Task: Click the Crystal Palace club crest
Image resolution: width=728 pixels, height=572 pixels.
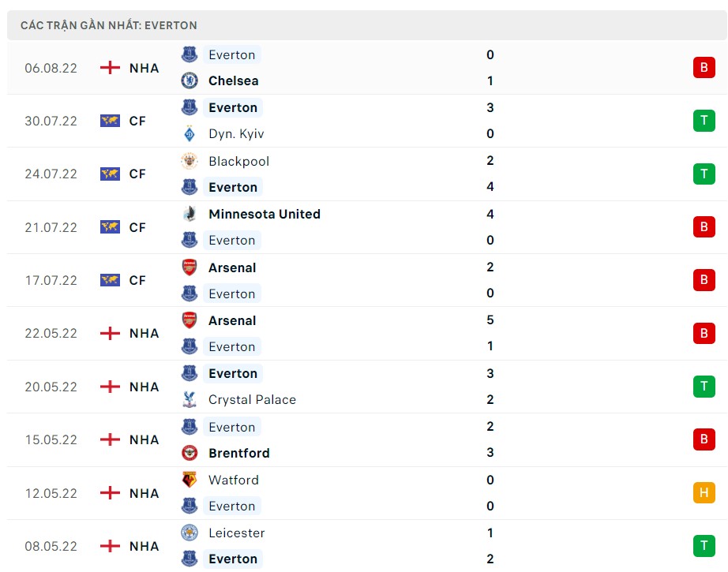Action: pos(190,399)
